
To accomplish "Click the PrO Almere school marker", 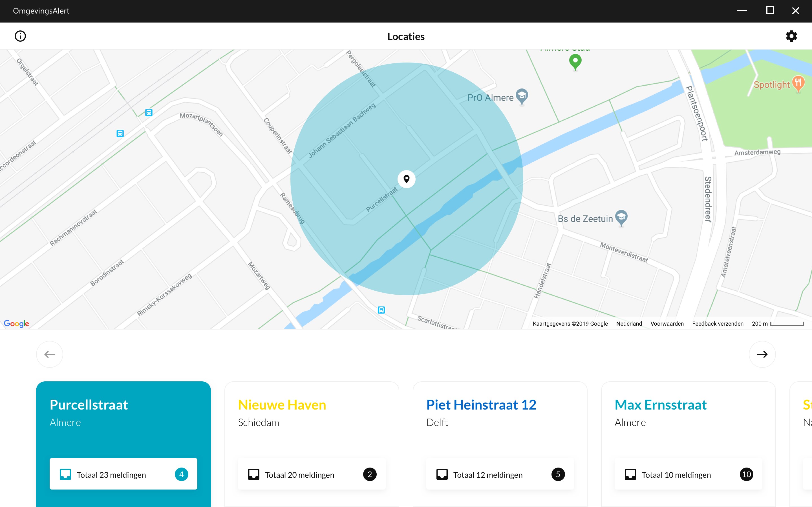I will [522, 96].
